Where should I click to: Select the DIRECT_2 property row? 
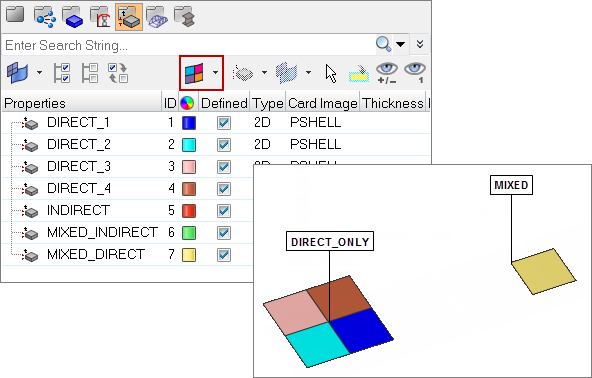(216, 144)
